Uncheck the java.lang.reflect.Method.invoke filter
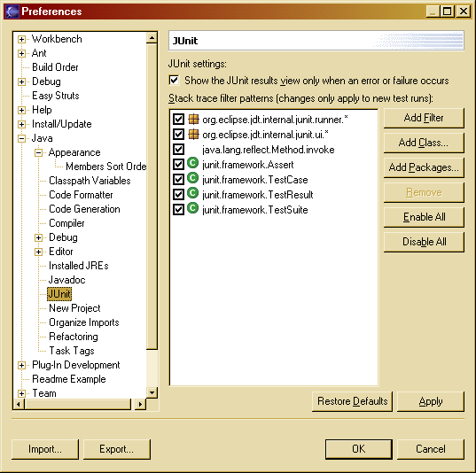The width and height of the screenshot is (476, 473). click(x=178, y=150)
